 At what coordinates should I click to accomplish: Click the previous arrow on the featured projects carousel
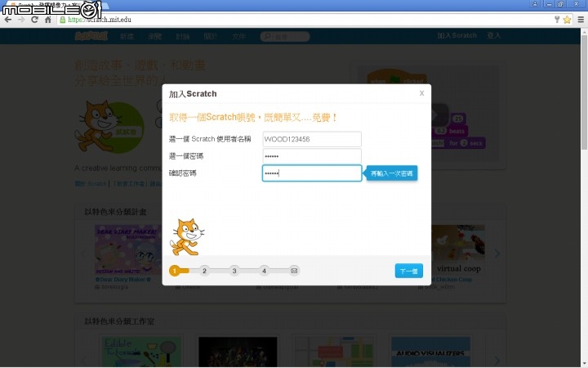click(83, 254)
